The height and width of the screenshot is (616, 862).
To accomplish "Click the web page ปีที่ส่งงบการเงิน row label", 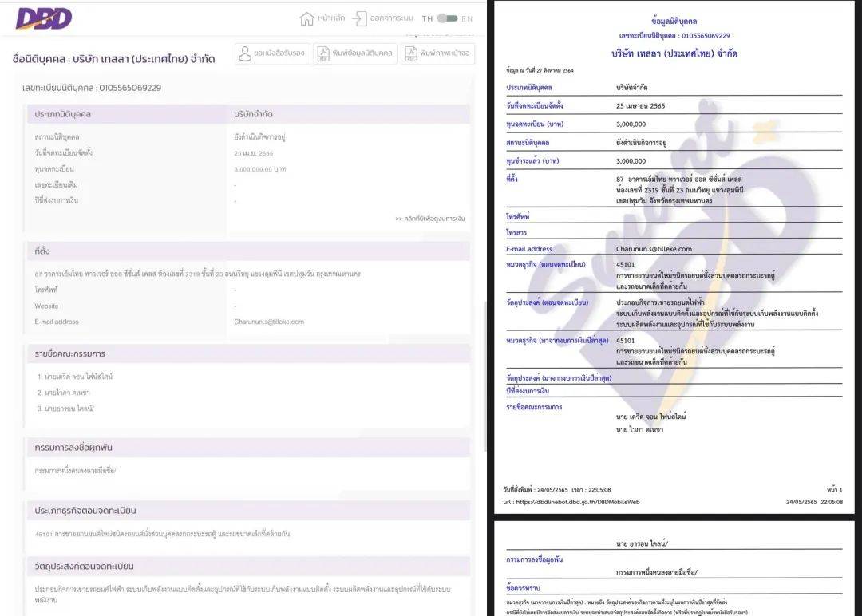I will tap(56, 200).
